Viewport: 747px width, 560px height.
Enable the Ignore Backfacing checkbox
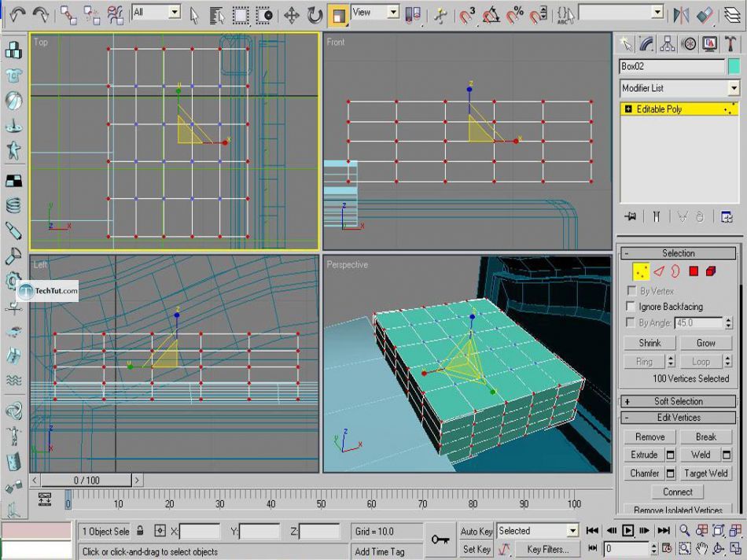[631, 307]
